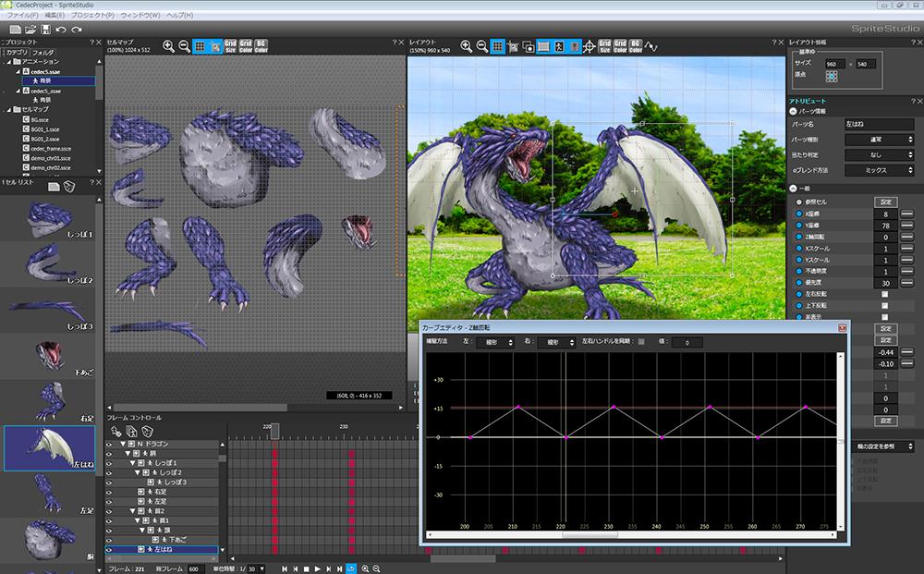Open 当たり判定 dropdown
The height and width of the screenshot is (574, 924).
(x=880, y=155)
